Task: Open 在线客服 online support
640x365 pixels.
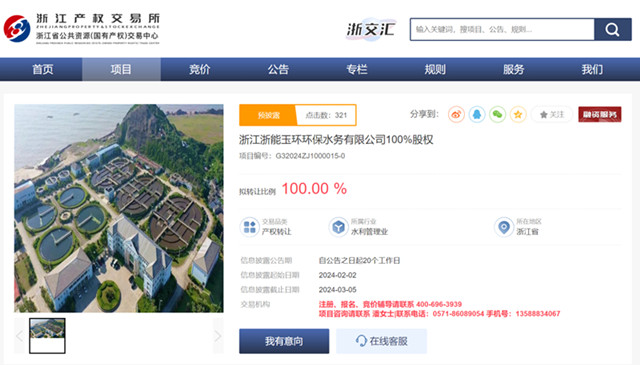Action: tap(382, 341)
